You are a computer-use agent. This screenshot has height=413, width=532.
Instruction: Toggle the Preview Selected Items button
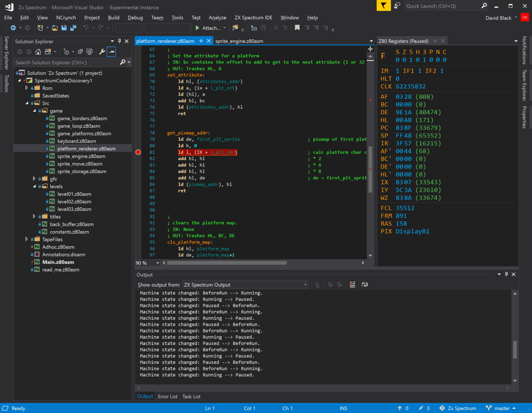[x=111, y=52]
